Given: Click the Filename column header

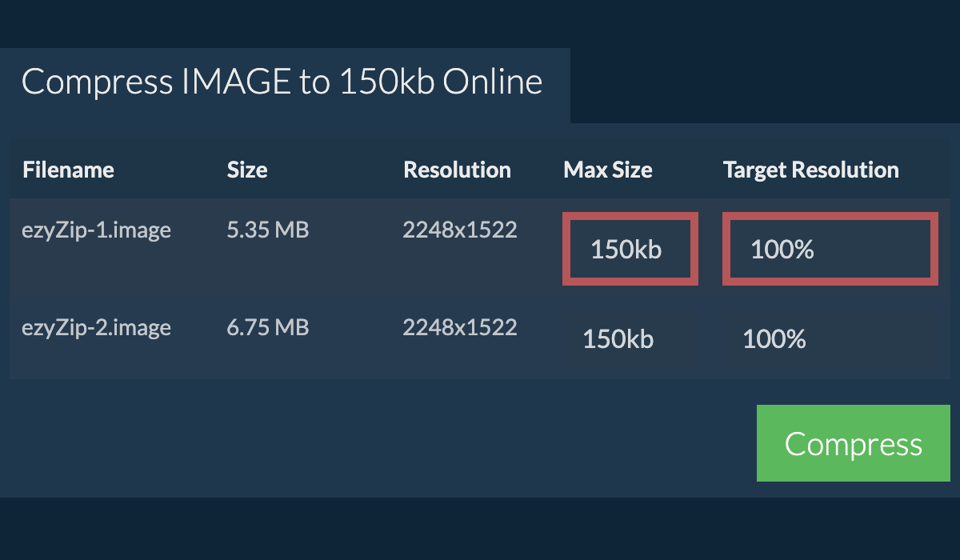Looking at the screenshot, I should 68,170.
